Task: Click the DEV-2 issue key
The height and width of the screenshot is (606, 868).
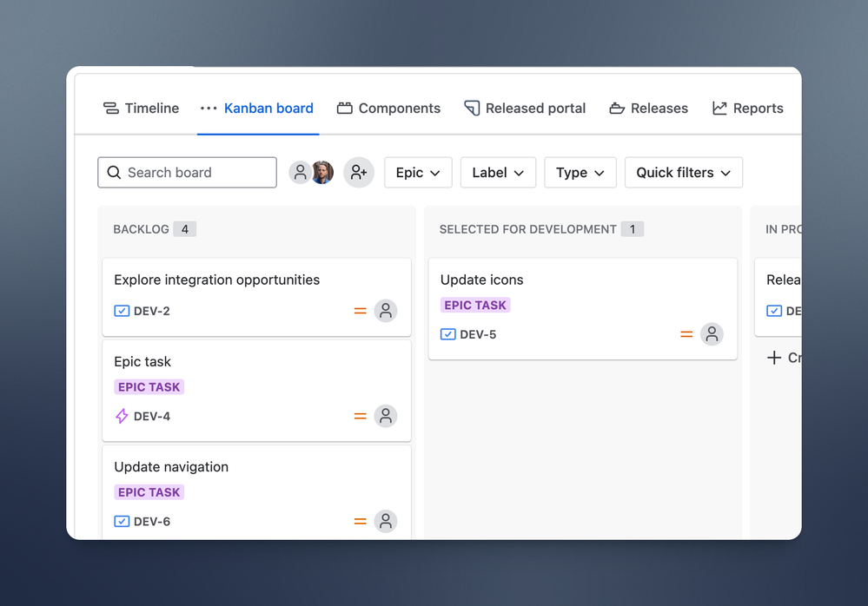Action: (x=152, y=312)
